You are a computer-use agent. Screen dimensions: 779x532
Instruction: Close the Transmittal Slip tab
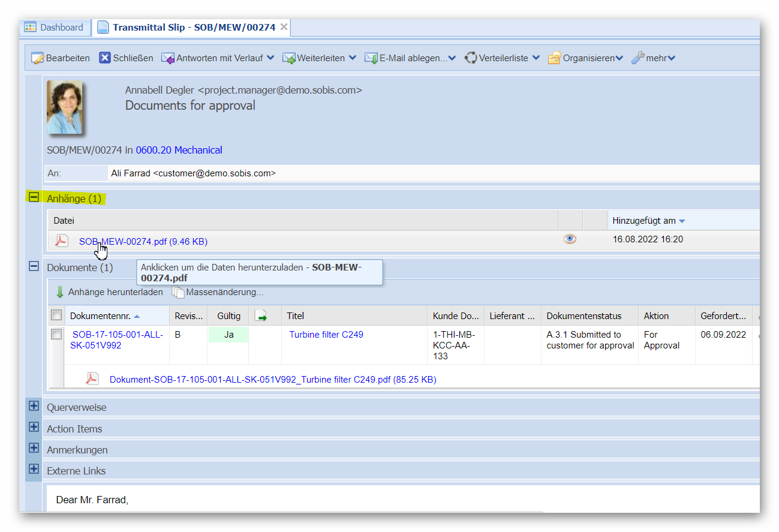click(x=284, y=28)
